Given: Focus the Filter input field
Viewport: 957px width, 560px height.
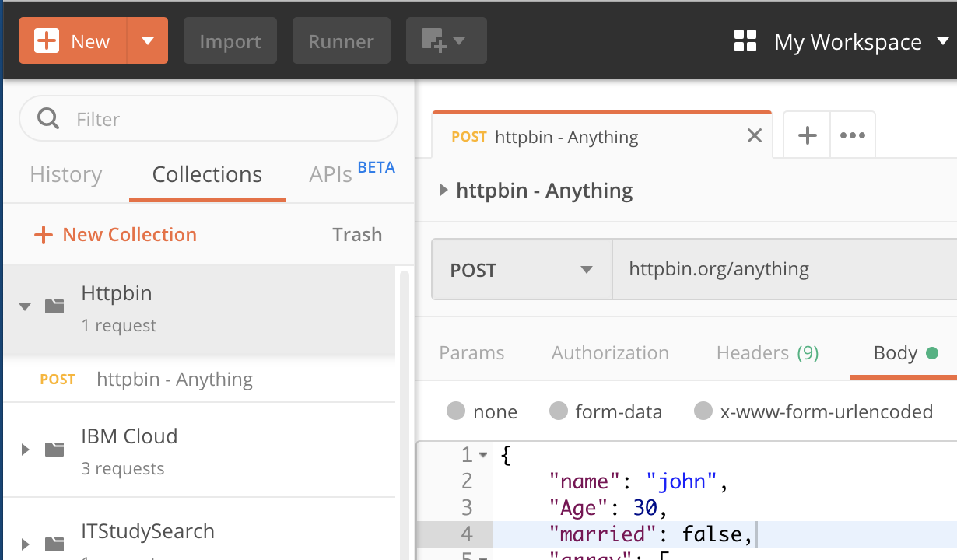Looking at the screenshot, I should pyautogui.click(x=209, y=119).
